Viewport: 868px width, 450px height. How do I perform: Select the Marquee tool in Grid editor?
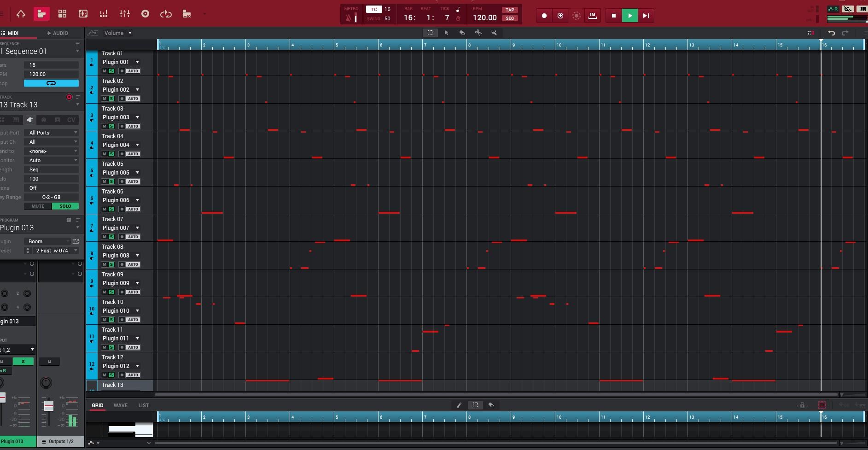pyautogui.click(x=475, y=405)
